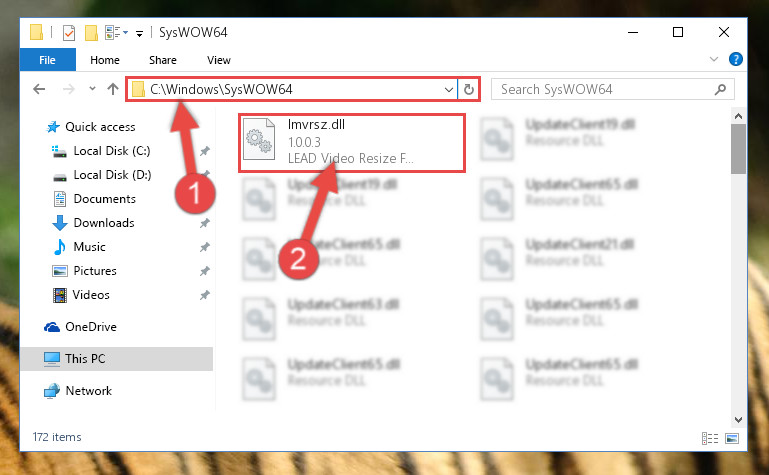Click the New folder icon in quick toolbar
Screen dimensions: 769x475
[91, 33]
